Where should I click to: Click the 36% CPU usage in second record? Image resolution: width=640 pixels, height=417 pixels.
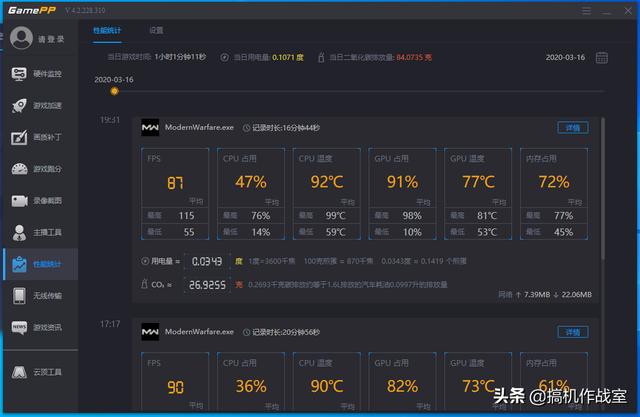coord(251,386)
